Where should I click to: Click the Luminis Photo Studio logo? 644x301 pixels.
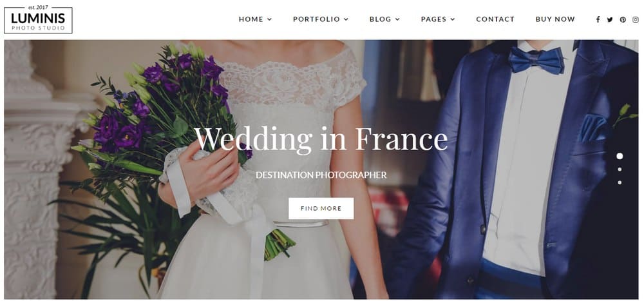38,19
